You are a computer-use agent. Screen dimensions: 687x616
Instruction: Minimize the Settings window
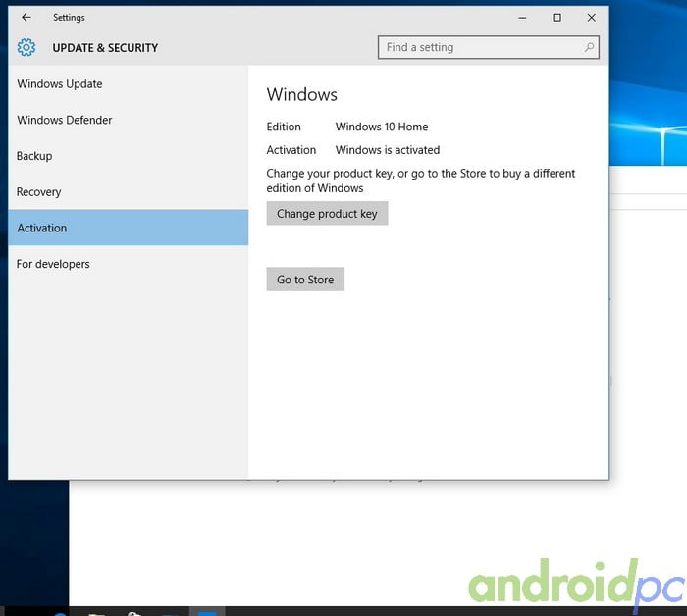(x=521, y=18)
